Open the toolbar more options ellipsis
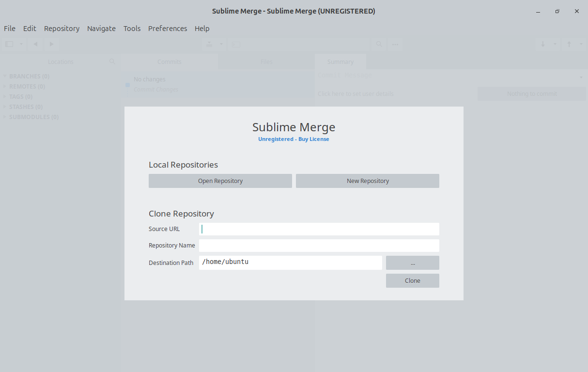Viewport: 588px width, 372px height. click(395, 44)
